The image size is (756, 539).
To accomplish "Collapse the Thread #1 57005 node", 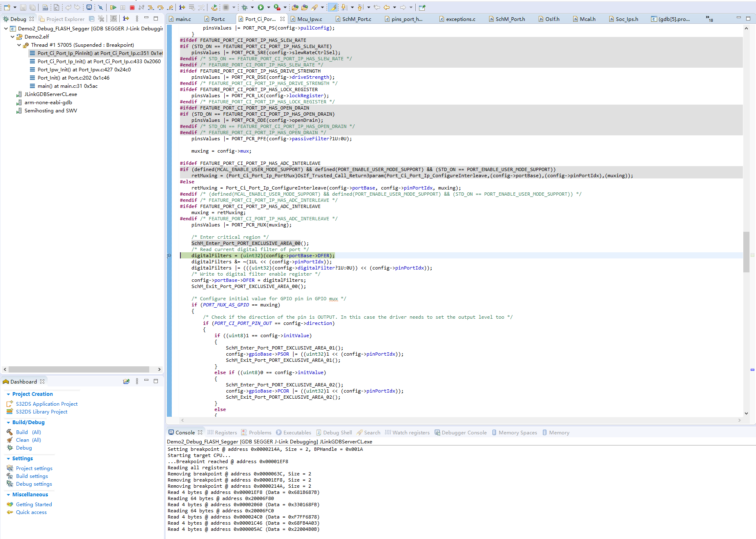I will click(x=19, y=45).
